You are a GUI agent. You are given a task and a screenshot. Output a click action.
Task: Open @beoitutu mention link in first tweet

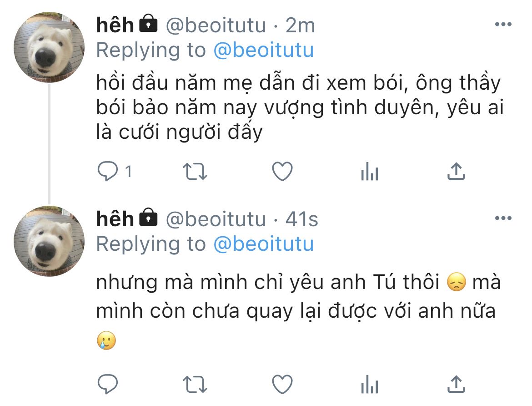pos(264,50)
